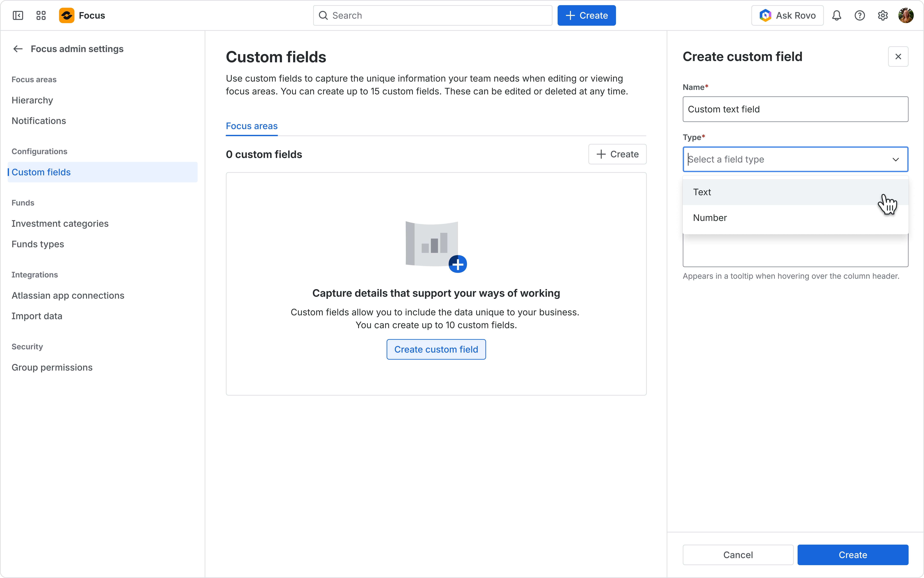Viewport: 924px width, 578px height.
Task: Click Ask Rovo button
Action: coord(787,15)
